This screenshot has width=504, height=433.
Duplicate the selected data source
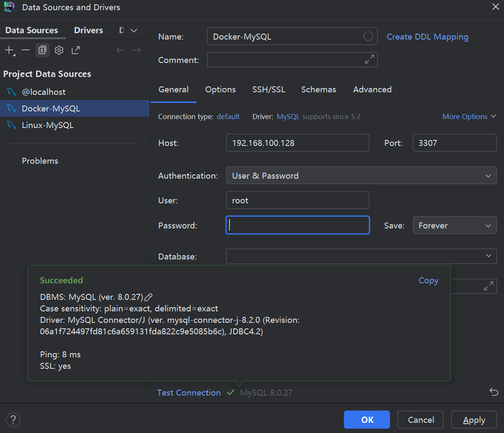tap(42, 50)
